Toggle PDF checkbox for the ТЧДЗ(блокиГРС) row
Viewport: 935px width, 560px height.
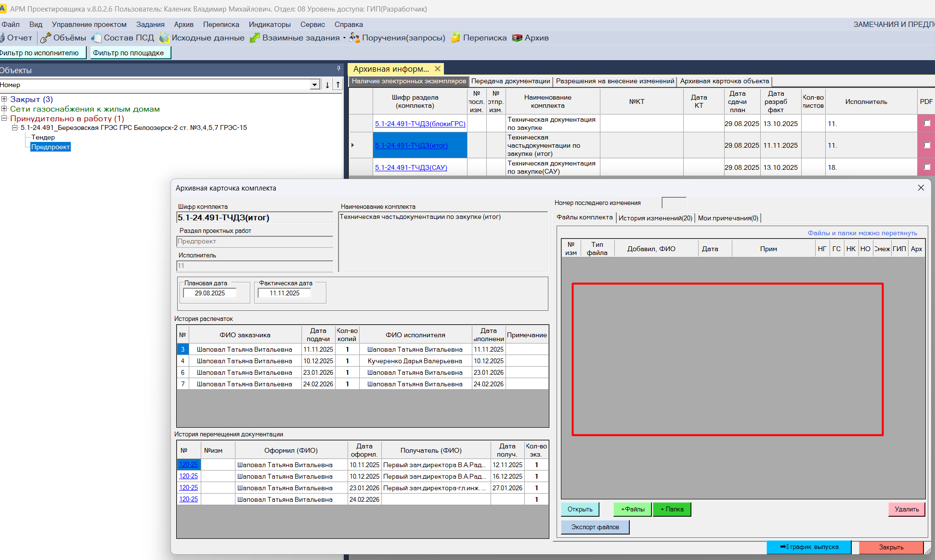coord(927,123)
